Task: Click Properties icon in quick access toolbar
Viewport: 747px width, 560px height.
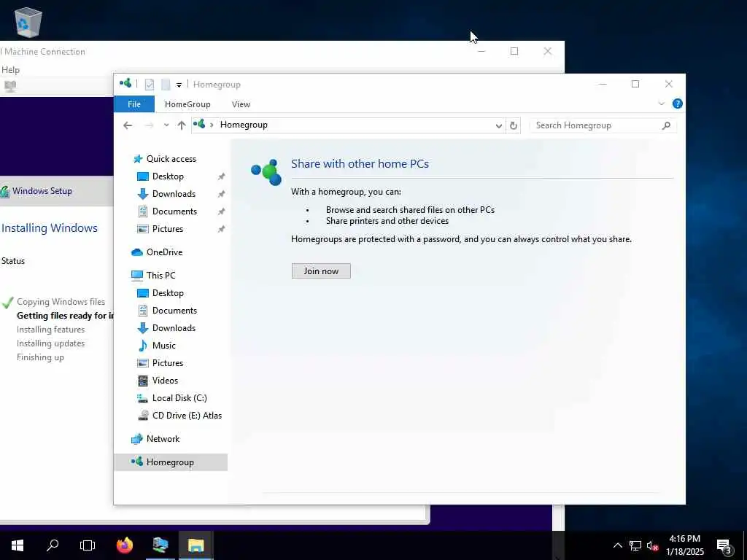Action: tap(149, 85)
